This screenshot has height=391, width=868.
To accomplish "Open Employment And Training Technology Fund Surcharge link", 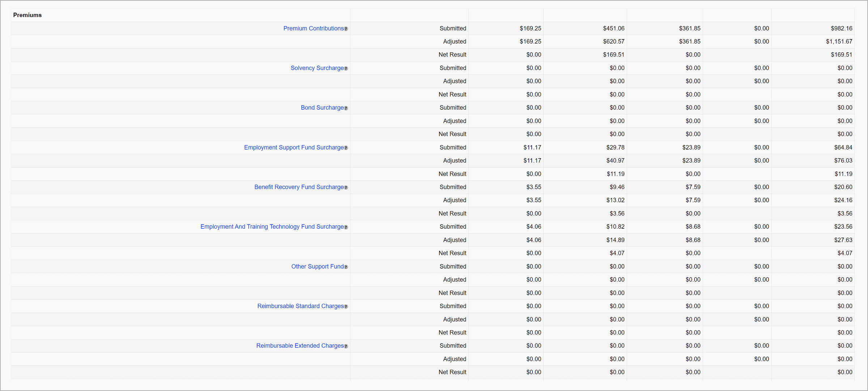I will point(272,227).
